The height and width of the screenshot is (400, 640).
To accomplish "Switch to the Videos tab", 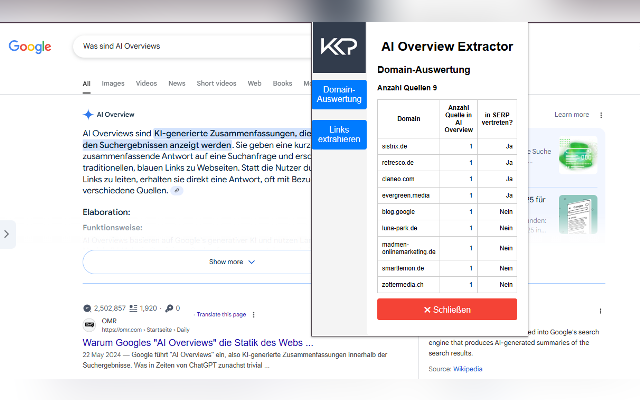I will point(147,83).
